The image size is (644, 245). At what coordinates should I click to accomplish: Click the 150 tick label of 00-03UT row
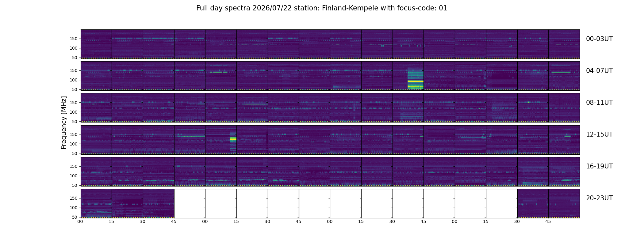click(74, 39)
